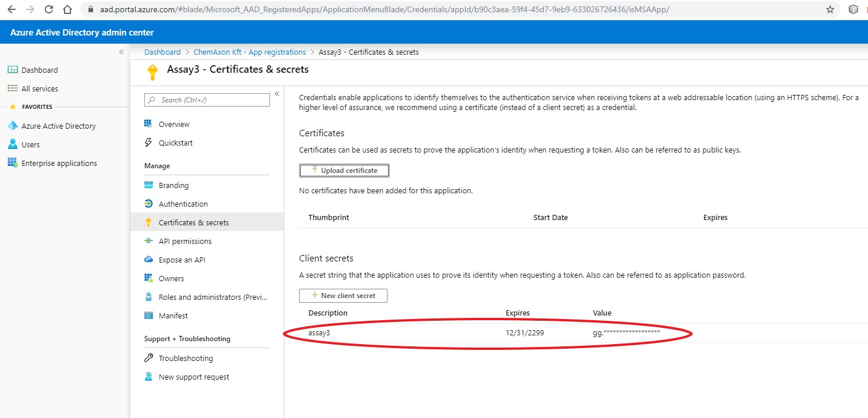Go to ChemAxon Kft App registrations breadcrumb
This screenshot has width=868, height=418.
click(249, 52)
